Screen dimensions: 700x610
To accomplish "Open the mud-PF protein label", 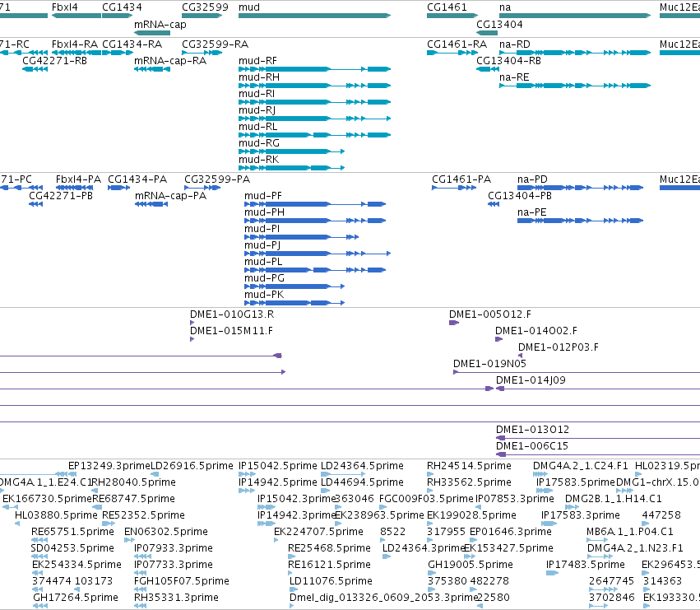I will [x=263, y=196].
